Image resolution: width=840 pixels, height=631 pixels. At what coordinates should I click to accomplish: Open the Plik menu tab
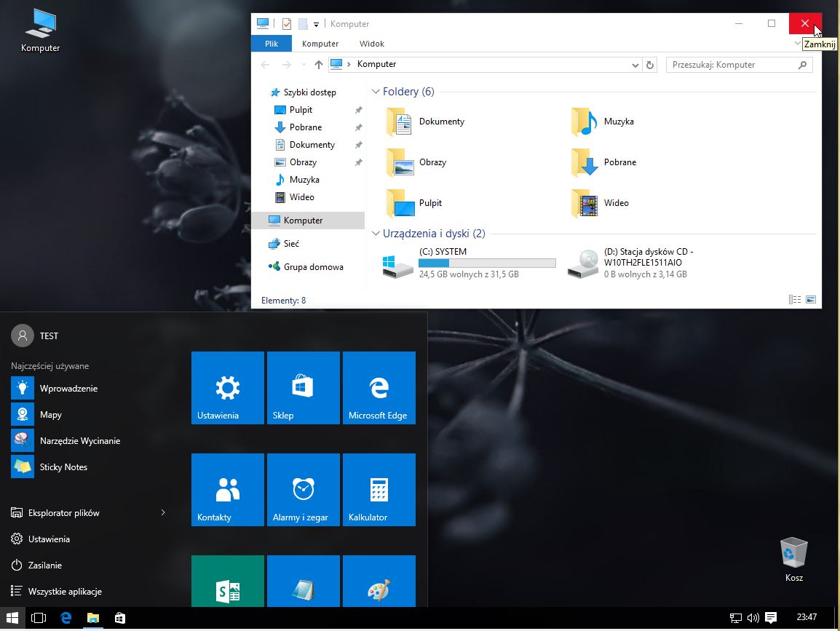[x=272, y=44]
